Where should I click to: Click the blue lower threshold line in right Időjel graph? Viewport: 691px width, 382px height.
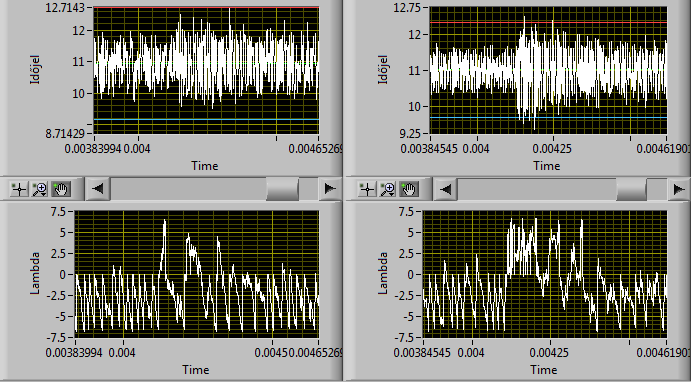[548, 118]
